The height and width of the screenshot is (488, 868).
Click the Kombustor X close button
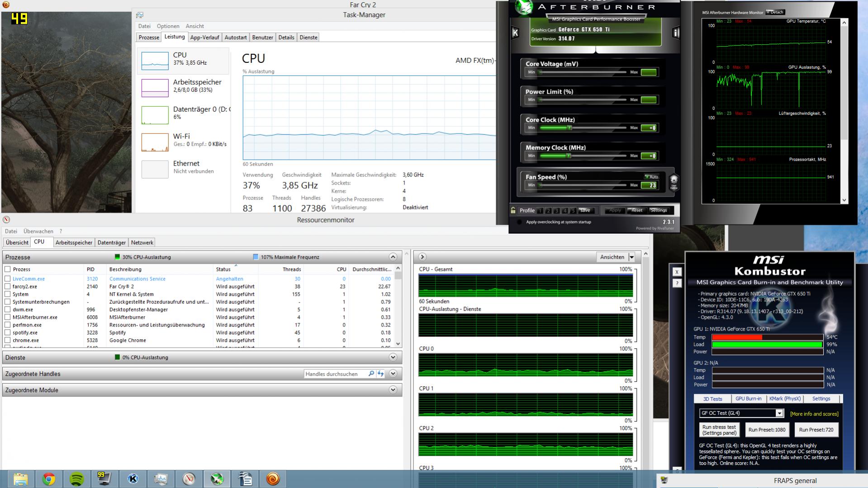[x=677, y=272]
